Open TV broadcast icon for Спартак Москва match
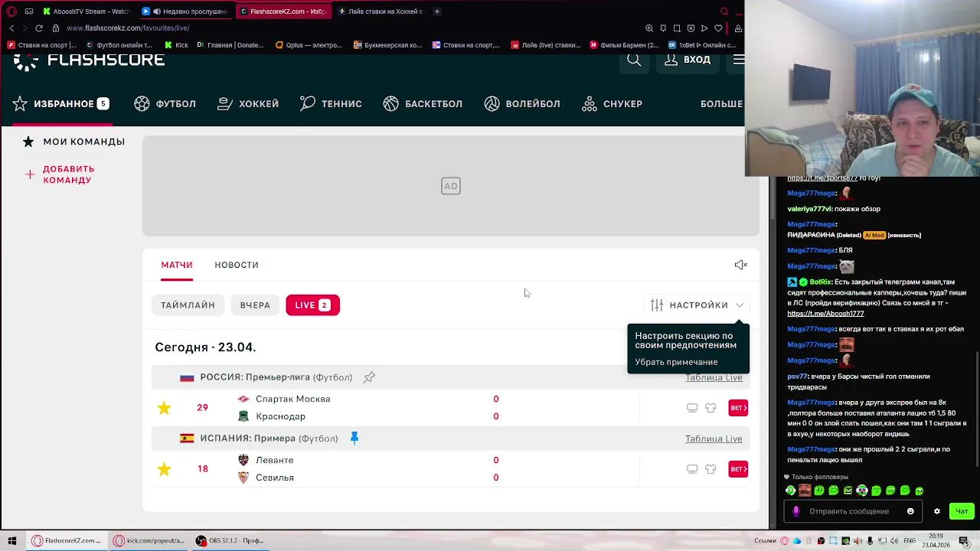Screen dimensions: 980x551 point(692,408)
